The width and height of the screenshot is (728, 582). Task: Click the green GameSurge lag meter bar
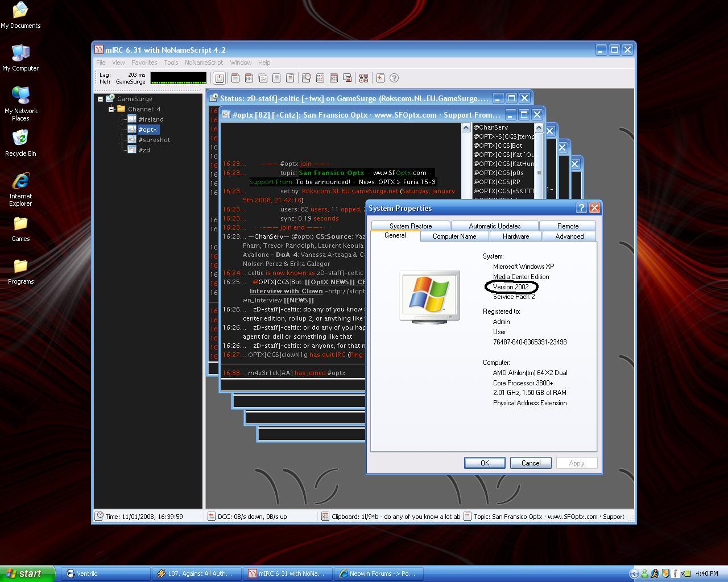(178, 82)
